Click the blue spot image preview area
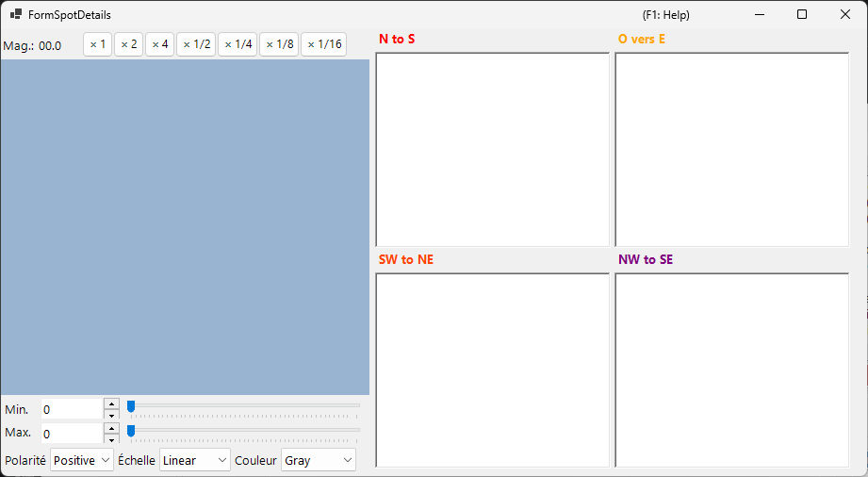Viewport: 868px width, 477px height. (185, 227)
